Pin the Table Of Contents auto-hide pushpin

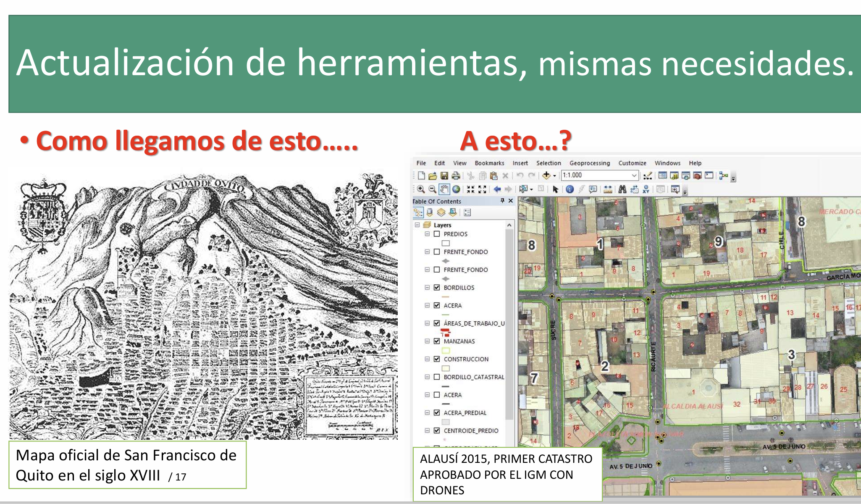[502, 201]
